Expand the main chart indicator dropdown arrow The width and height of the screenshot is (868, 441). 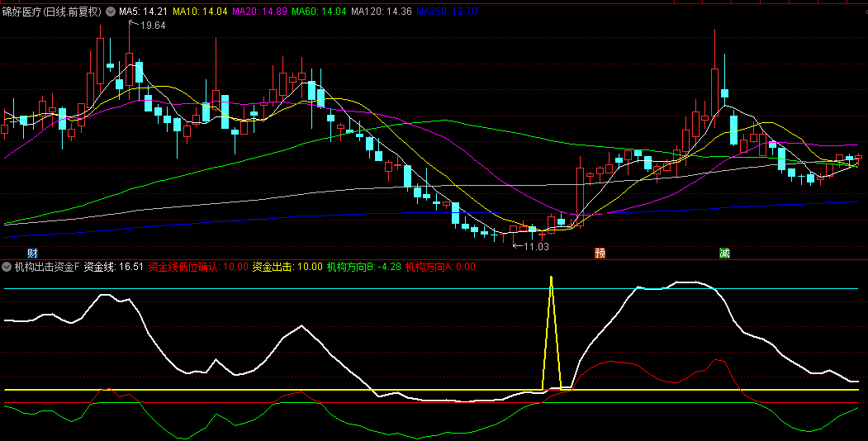(111, 12)
